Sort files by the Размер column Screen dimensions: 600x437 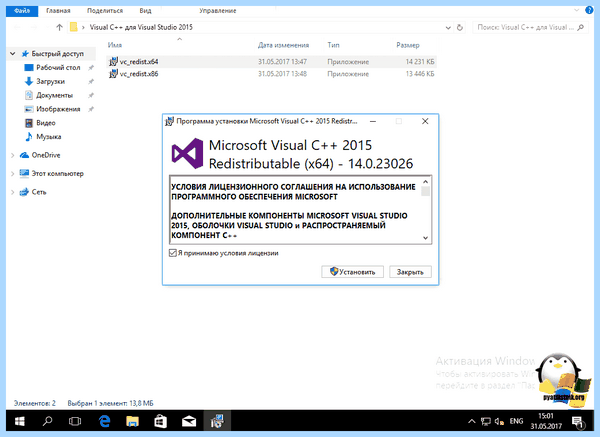pos(408,45)
